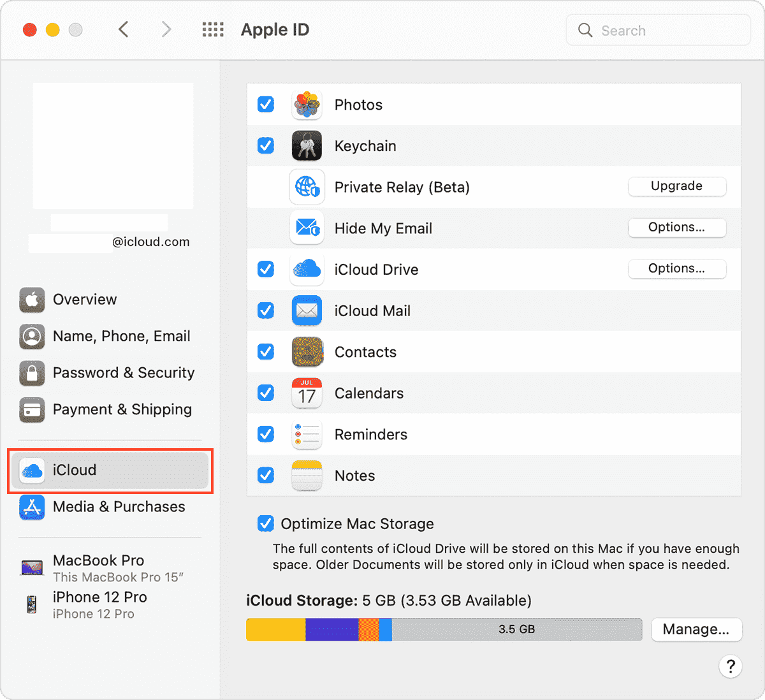Open help with the question mark button

[x=731, y=667]
